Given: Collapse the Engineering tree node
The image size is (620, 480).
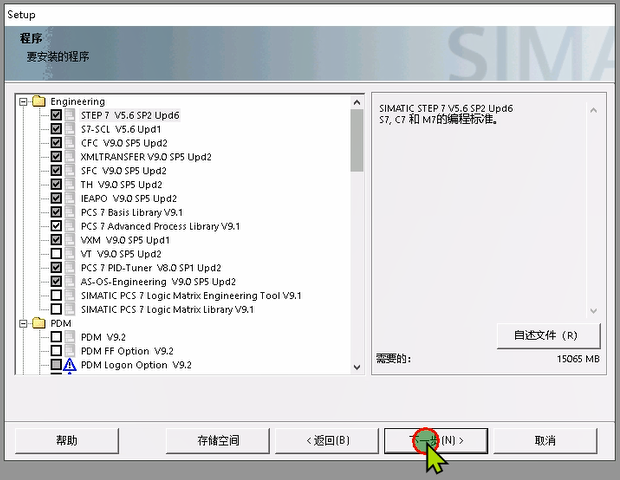Looking at the screenshot, I should click(23, 102).
